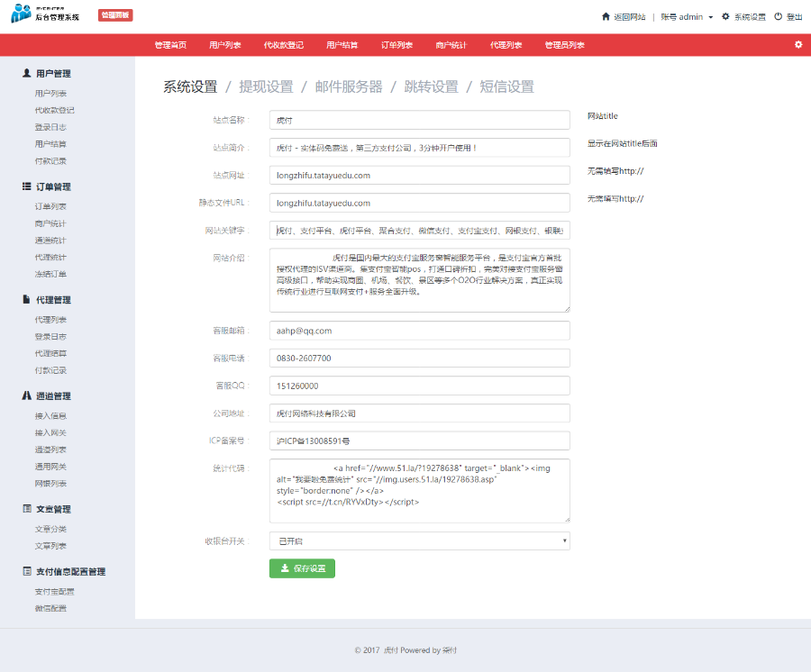Click the 网站关键字 input field
This screenshot has height=672, width=811.
(419, 230)
